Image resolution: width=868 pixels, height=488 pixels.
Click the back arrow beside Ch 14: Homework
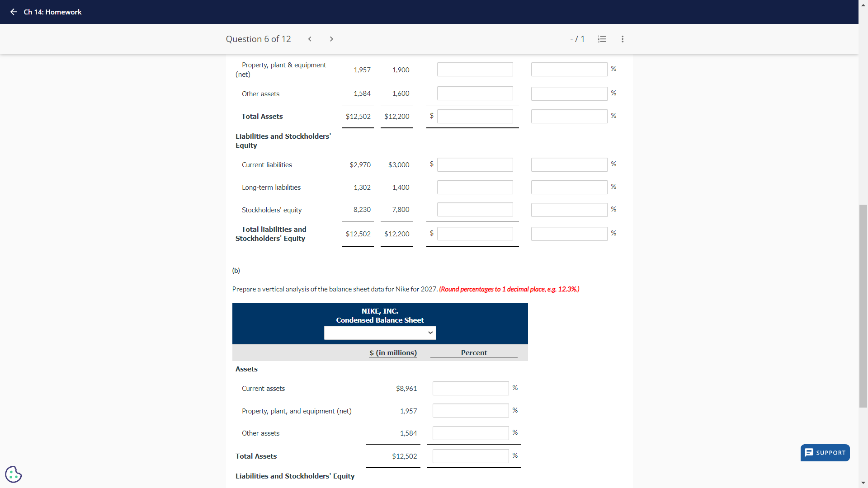click(14, 12)
